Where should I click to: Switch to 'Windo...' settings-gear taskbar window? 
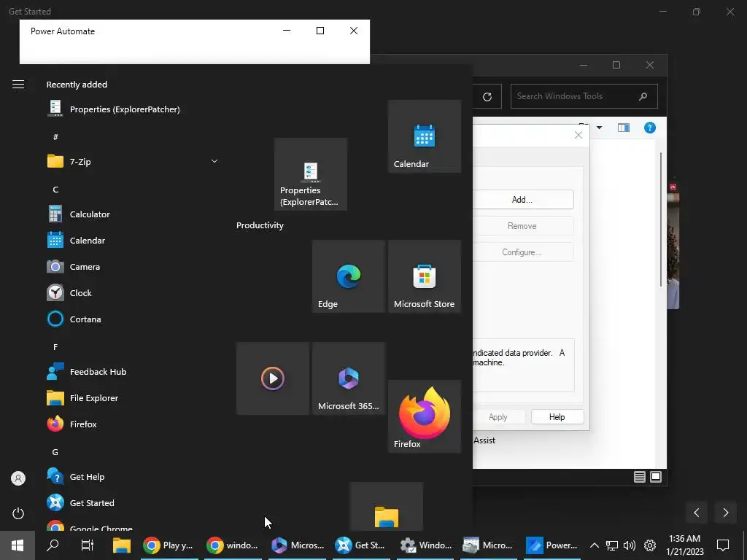pyautogui.click(x=425, y=545)
